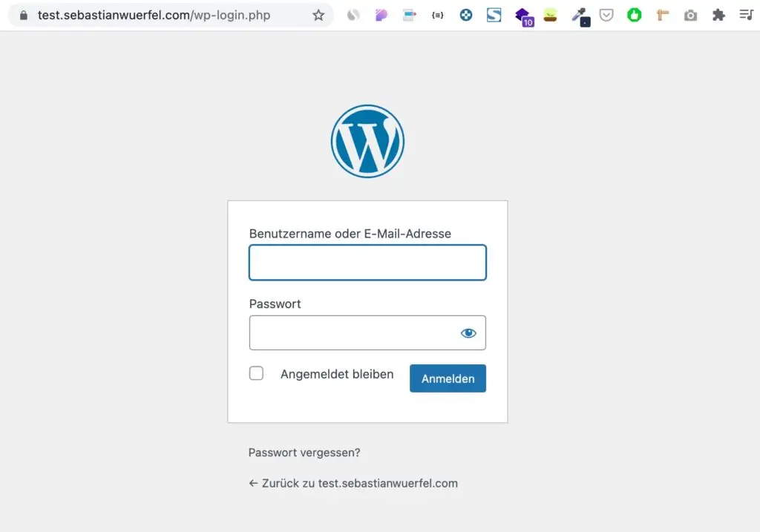The width and height of the screenshot is (760, 532).
Task: Click into the Passwort input field
Action: [367, 333]
